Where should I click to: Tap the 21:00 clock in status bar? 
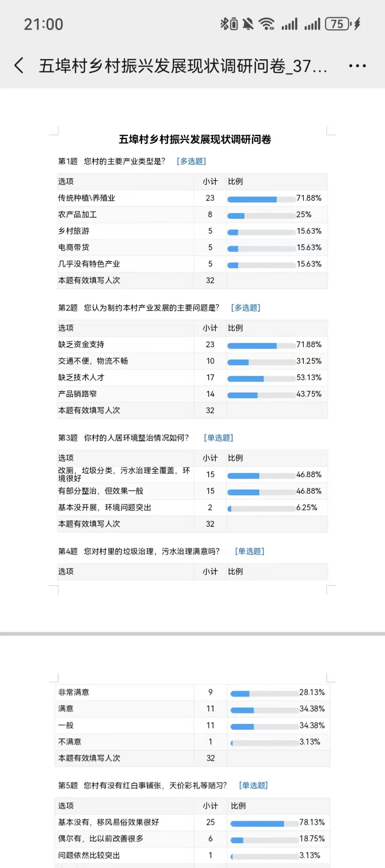coord(43,24)
